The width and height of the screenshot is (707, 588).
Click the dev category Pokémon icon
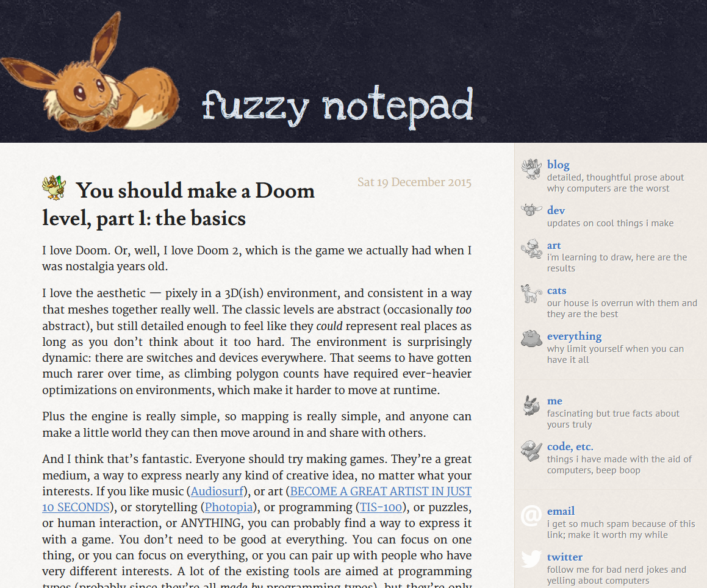pos(531,210)
